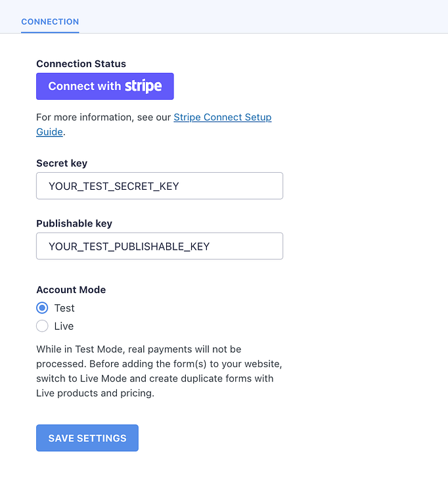Click the Stripe logo in the connect button
This screenshot has width=448, height=492.
pyautogui.click(x=143, y=86)
